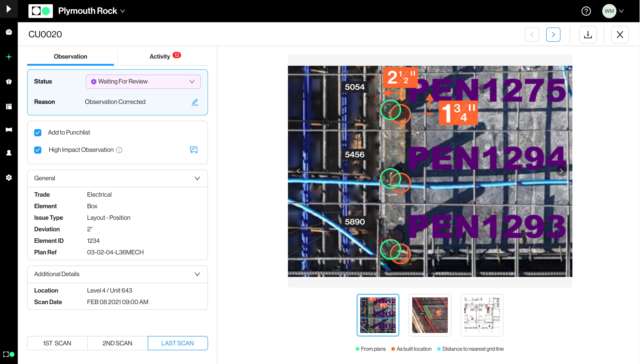Click the green From plans legend dot
The image size is (640, 364).
point(358,349)
